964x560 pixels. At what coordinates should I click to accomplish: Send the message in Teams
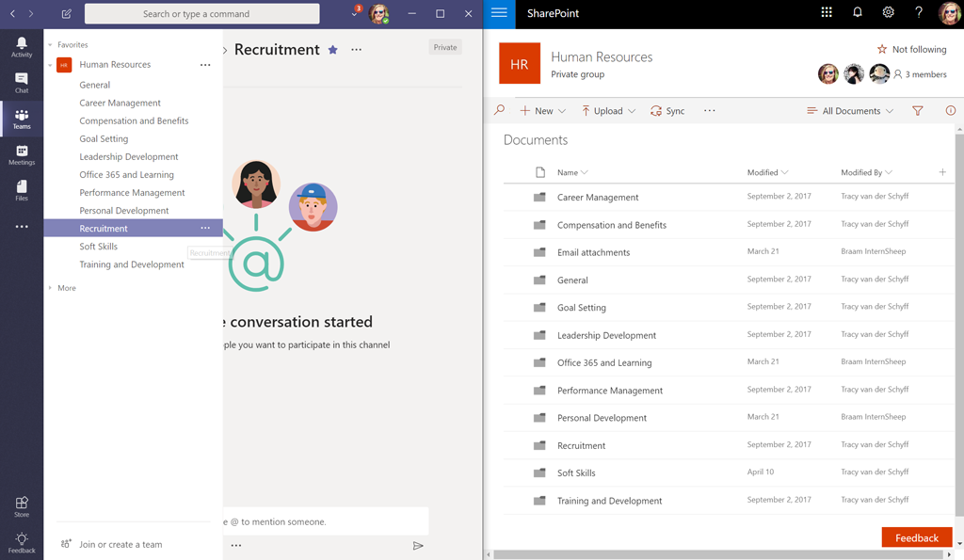pos(418,546)
